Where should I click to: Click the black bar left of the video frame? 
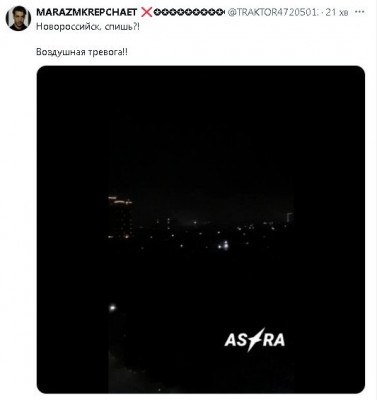72,229
